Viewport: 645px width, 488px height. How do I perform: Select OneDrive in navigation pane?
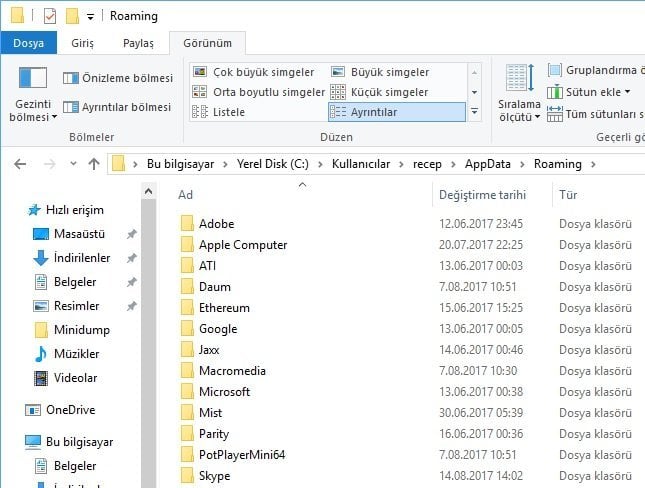click(x=60, y=410)
